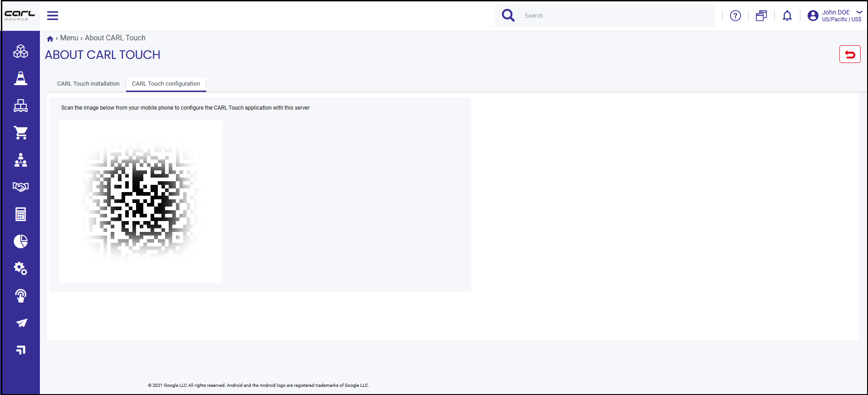Open the windows stack icon in header

point(761,16)
